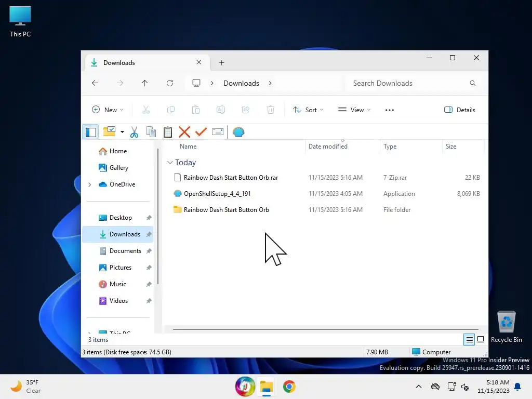Image resolution: width=532 pixels, height=399 pixels.
Task: Click the Classic Explorer clipboard paste icon
Action: (168, 132)
